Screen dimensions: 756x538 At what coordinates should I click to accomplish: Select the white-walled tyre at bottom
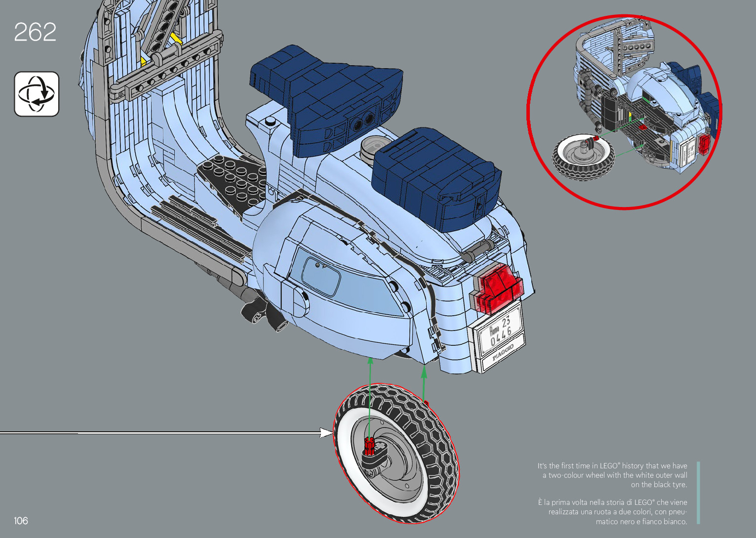click(396, 453)
